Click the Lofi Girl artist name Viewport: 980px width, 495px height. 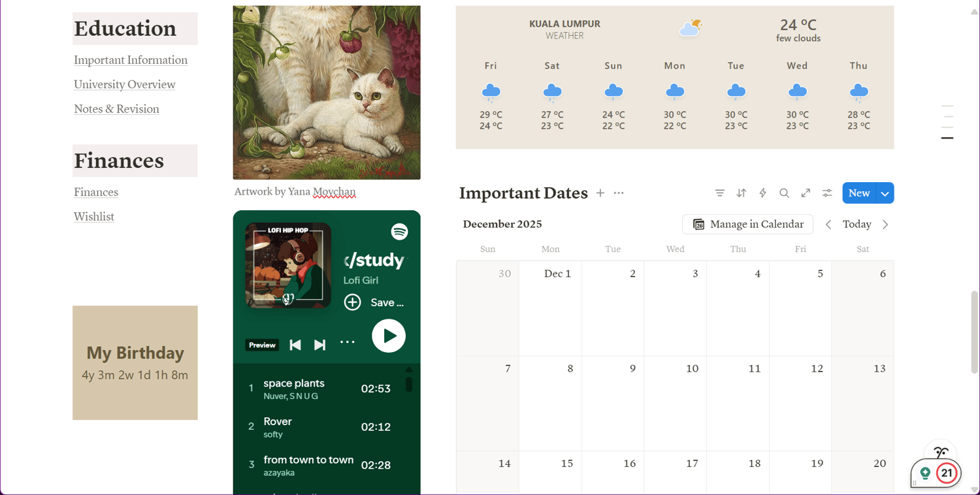(361, 280)
